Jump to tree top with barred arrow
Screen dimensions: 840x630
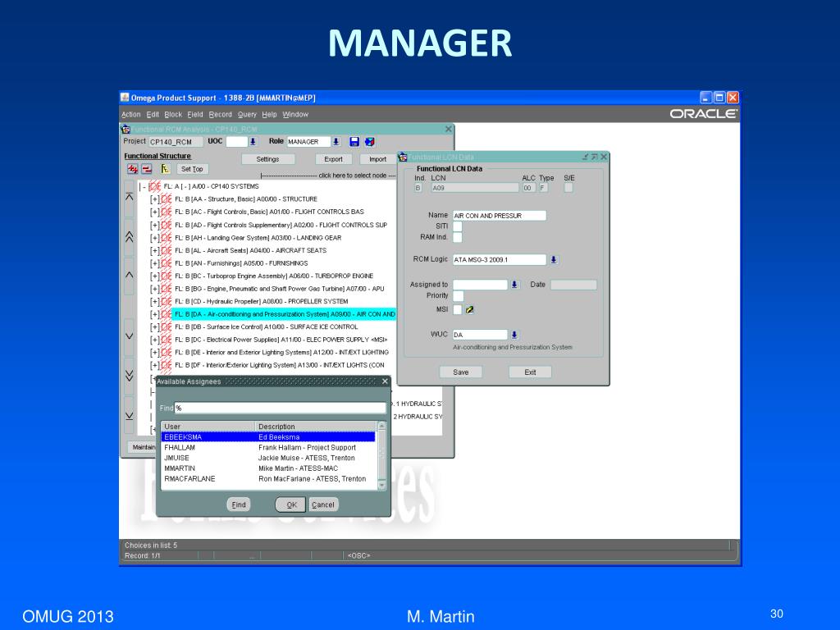129,197
